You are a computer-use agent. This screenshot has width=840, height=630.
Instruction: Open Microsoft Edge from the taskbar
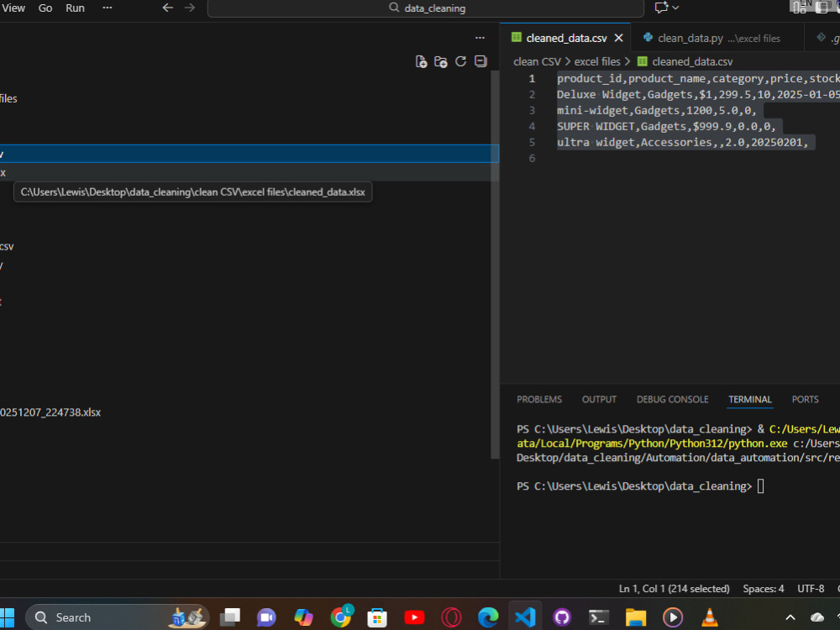pos(488,617)
